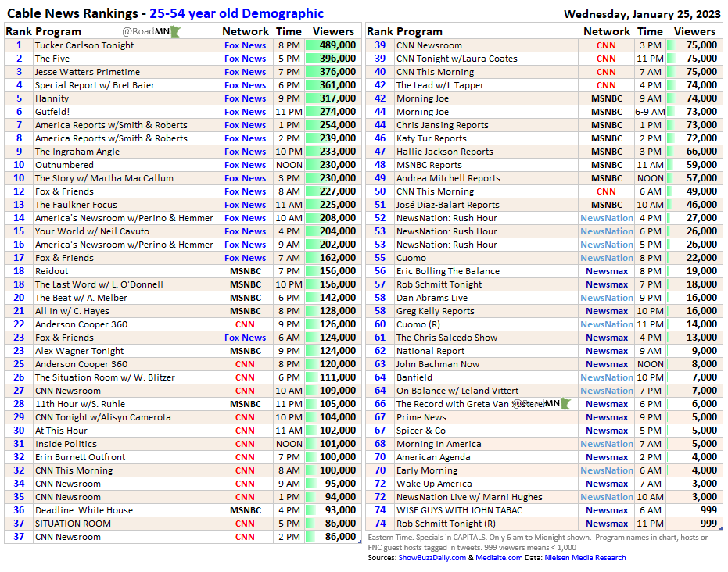Select the 'At This Hour' cell
The width and height of the screenshot is (728, 572).
pos(125,431)
